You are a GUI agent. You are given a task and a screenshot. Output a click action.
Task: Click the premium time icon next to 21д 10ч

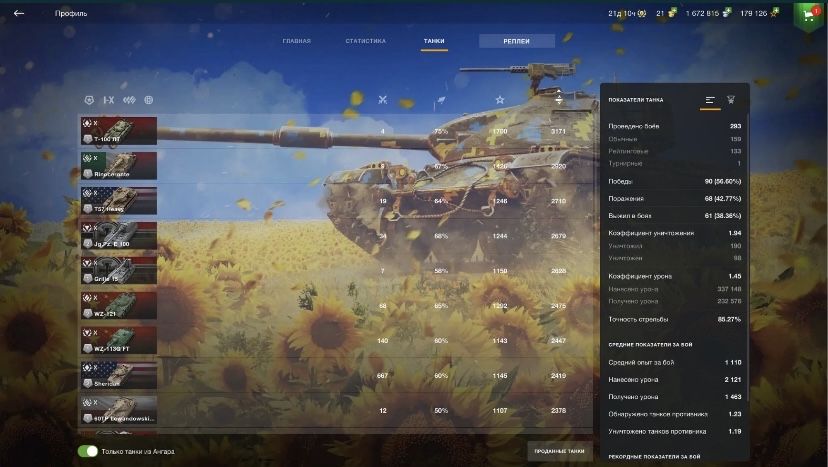642,13
